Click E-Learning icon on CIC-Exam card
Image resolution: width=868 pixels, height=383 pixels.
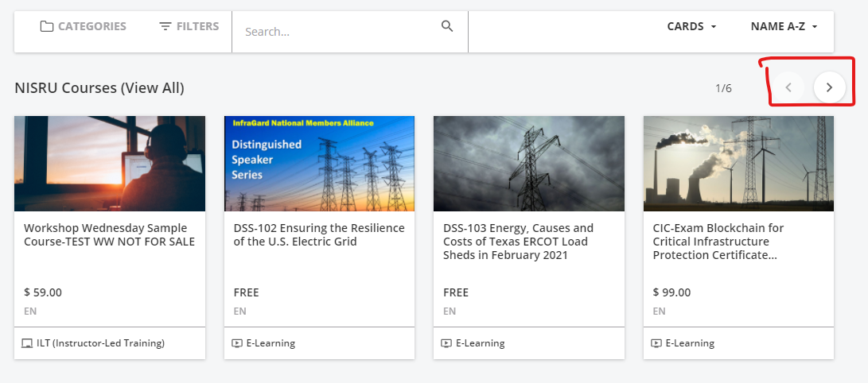(x=656, y=343)
